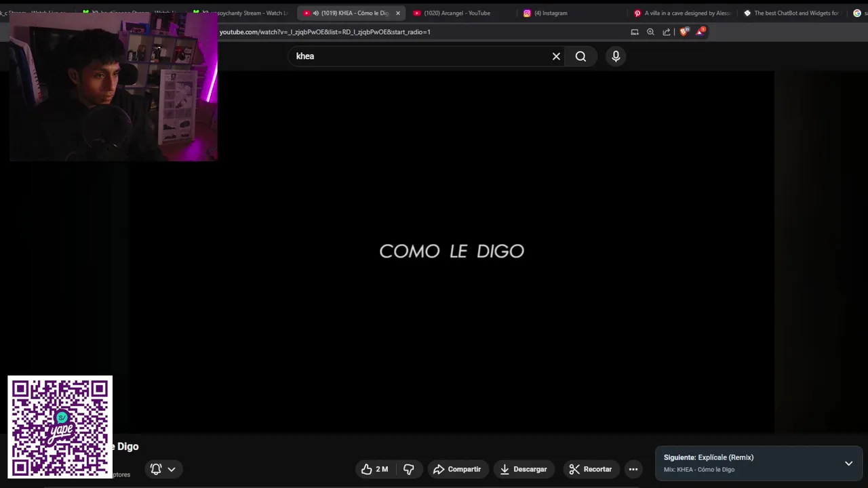
Task: Start voice search with the microphone icon
Action: [x=616, y=56]
